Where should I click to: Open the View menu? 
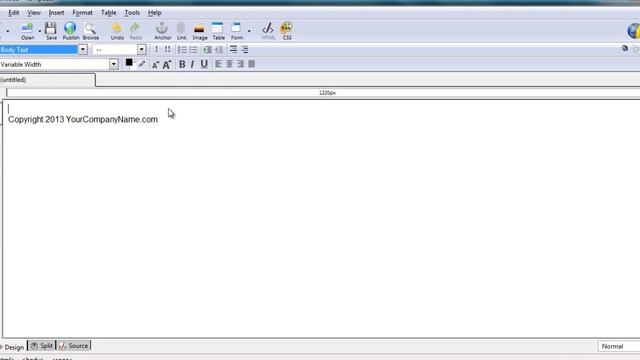[x=34, y=13]
